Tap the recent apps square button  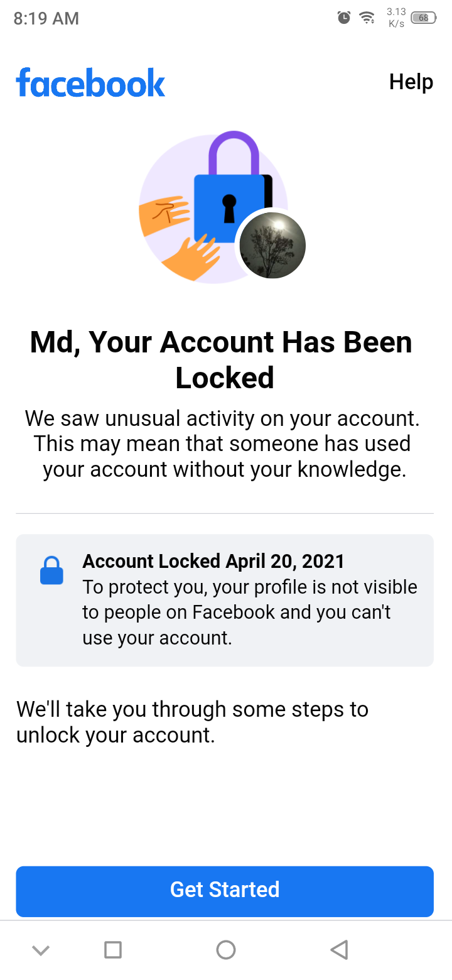[x=113, y=950]
